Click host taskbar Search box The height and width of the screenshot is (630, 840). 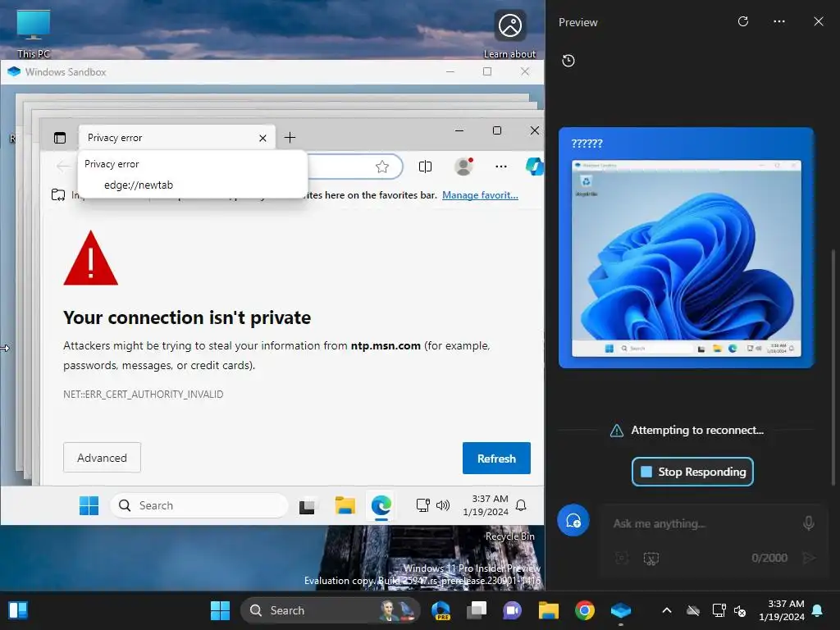point(330,610)
